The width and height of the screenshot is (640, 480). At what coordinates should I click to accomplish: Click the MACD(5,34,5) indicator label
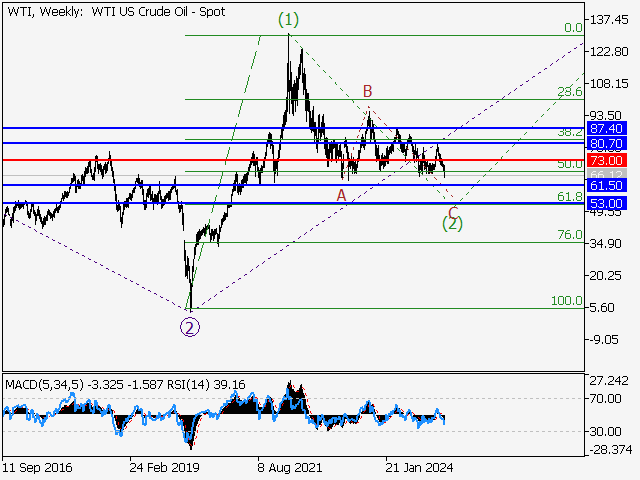[x=42, y=383]
